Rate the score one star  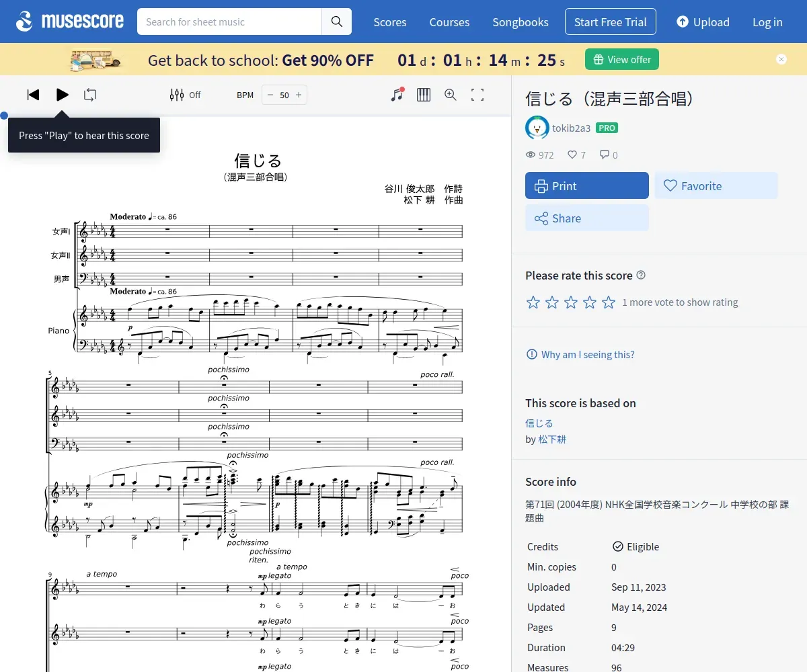[x=533, y=302]
